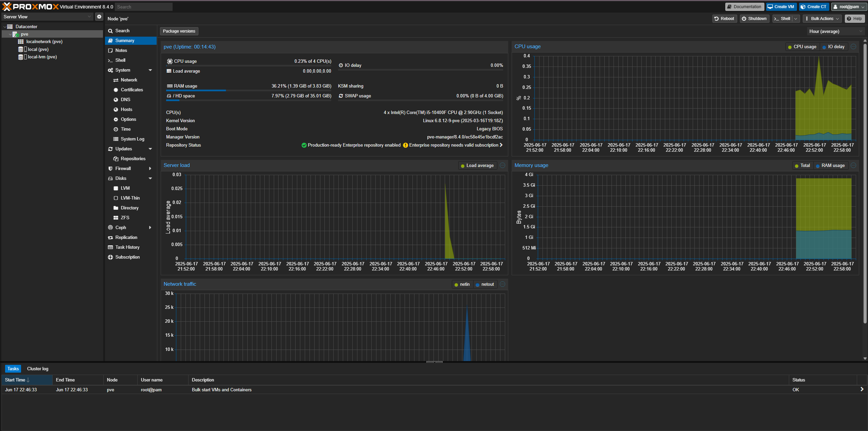The height and width of the screenshot is (431, 868).
Task: Sort tasks by the Start Time column
Action: pos(27,380)
